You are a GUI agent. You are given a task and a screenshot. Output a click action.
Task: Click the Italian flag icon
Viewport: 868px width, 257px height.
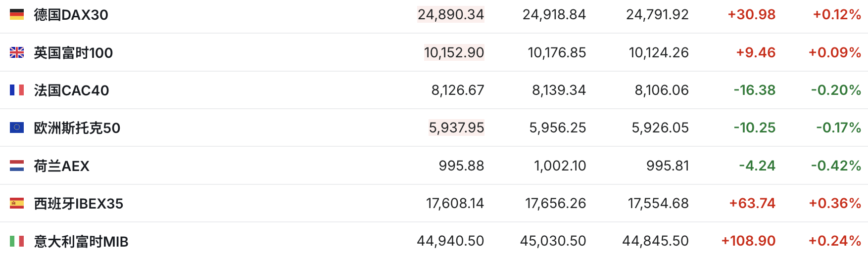pyautogui.click(x=17, y=241)
